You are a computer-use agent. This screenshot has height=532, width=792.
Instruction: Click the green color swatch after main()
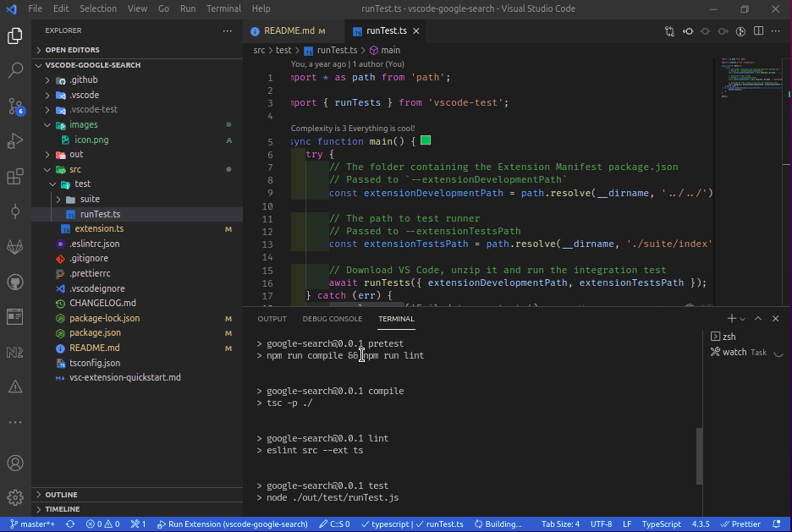(426, 141)
